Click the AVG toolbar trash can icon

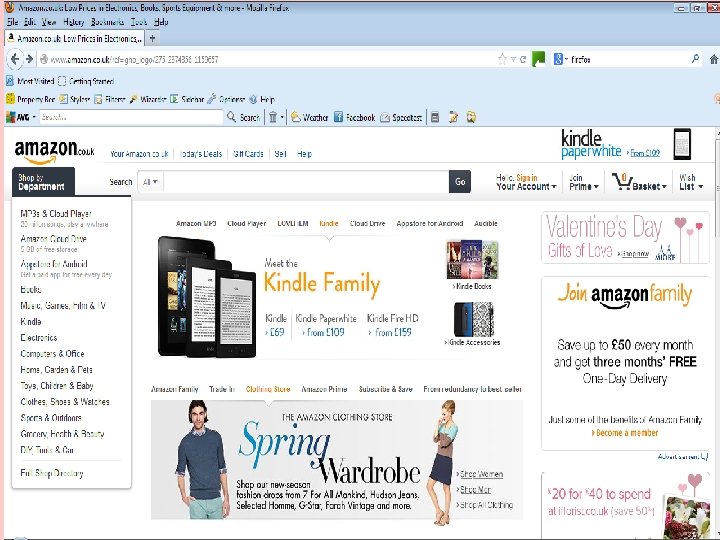tap(273, 117)
